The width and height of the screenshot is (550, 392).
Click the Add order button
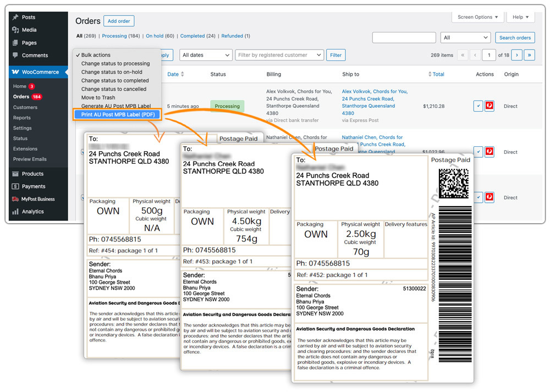pyautogui.click(x=119, y=21)
